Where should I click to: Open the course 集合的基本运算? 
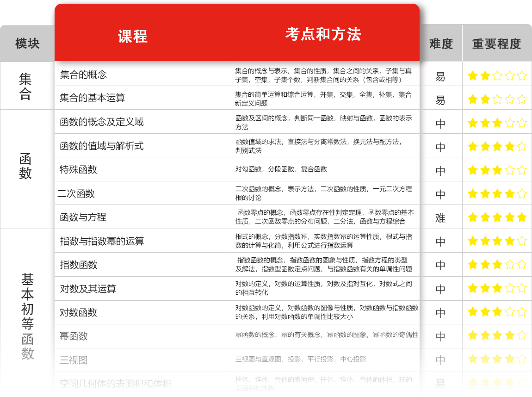coord(92,98)
